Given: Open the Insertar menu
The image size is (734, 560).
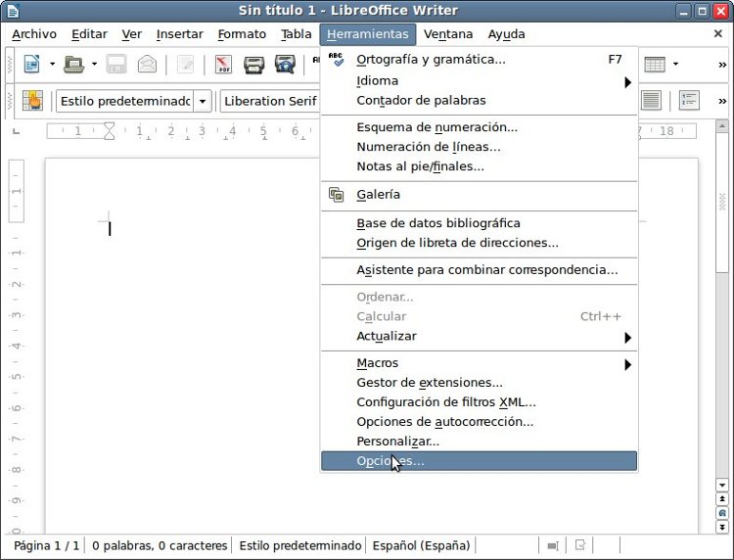Looking at the screenshot, I should tap(180, 34).
